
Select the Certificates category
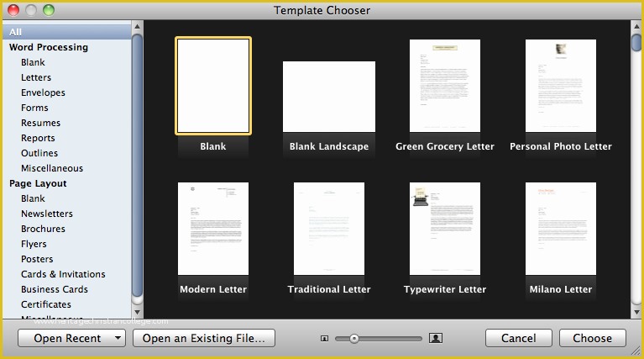pos(46,304)
